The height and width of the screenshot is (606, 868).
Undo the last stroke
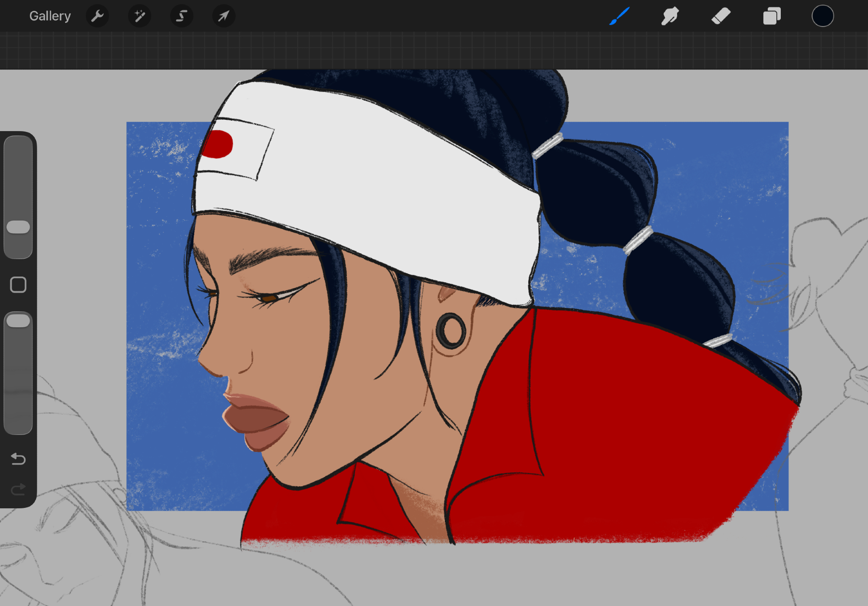point(18,458)
